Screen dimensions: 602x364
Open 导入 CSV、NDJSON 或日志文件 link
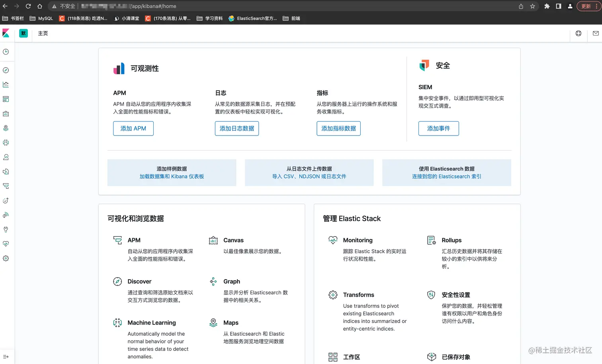click(x=309, y=176)
